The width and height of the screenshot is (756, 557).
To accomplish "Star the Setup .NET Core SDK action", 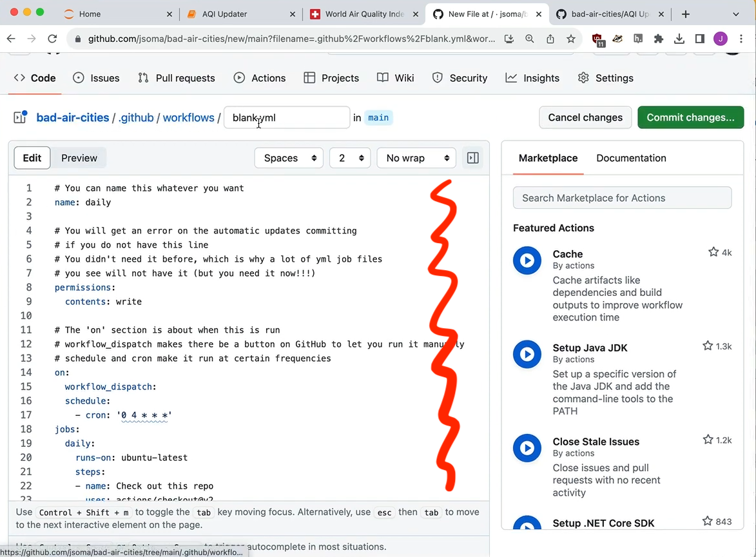I will [707, 521].
